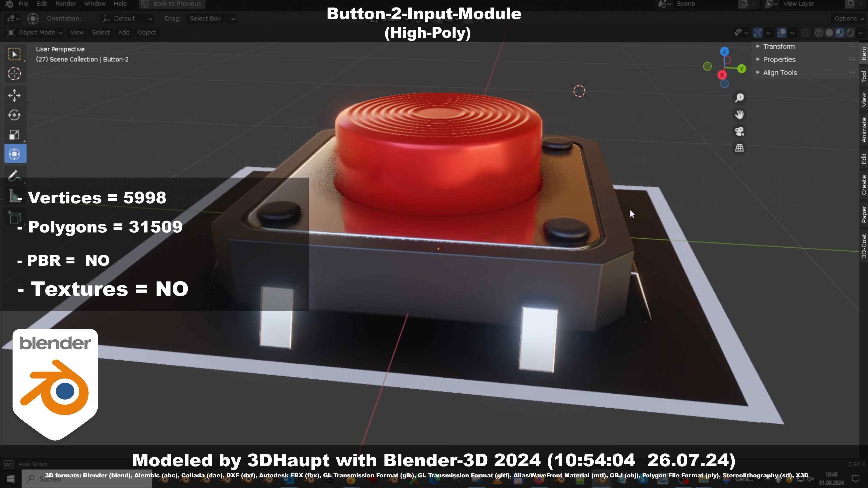Switch to wireframe shading

(818, 33)
